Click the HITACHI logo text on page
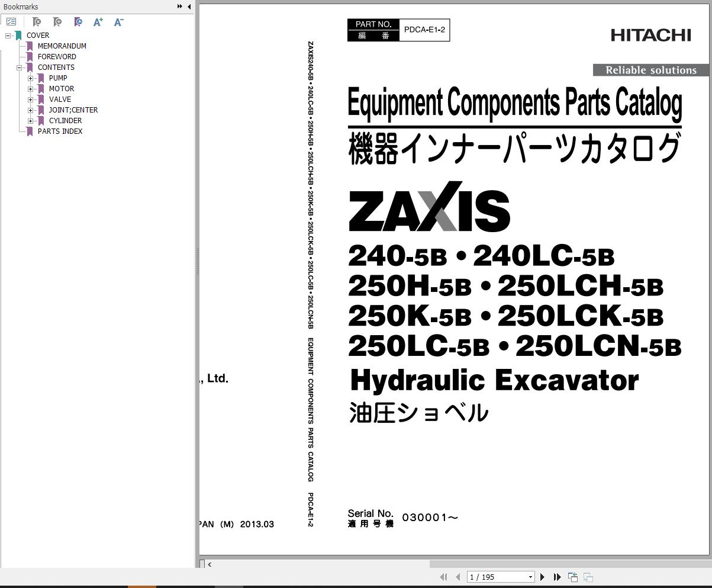Image resolution: width=712 pixels, height=588 pixels. click(651, 36)
